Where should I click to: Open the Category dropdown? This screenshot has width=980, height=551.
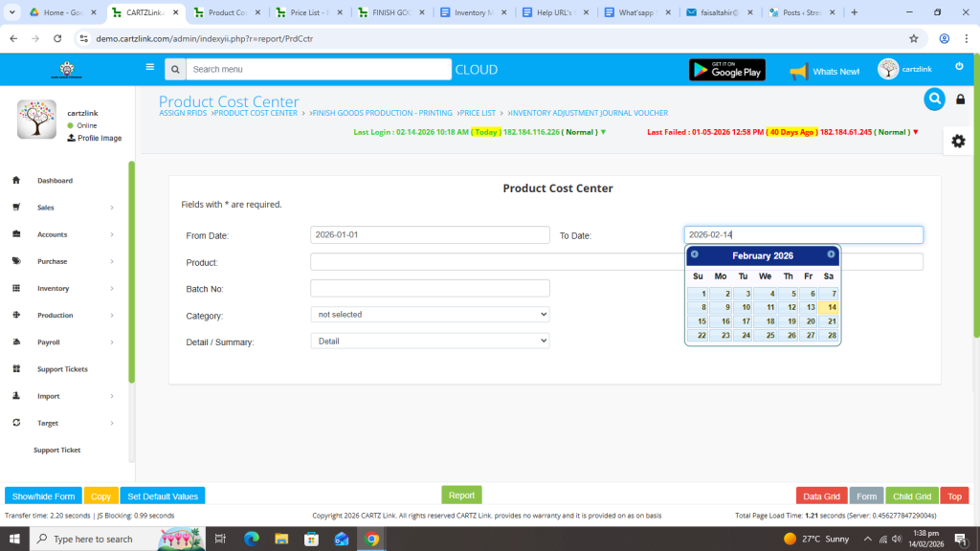click(x=430, y=314)
